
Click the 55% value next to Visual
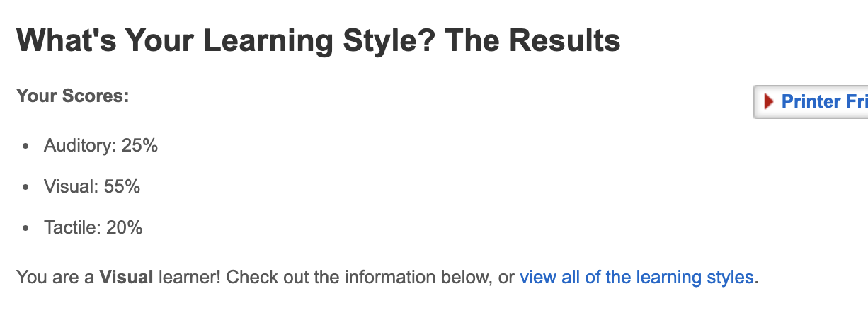click(x=122, y=187)
